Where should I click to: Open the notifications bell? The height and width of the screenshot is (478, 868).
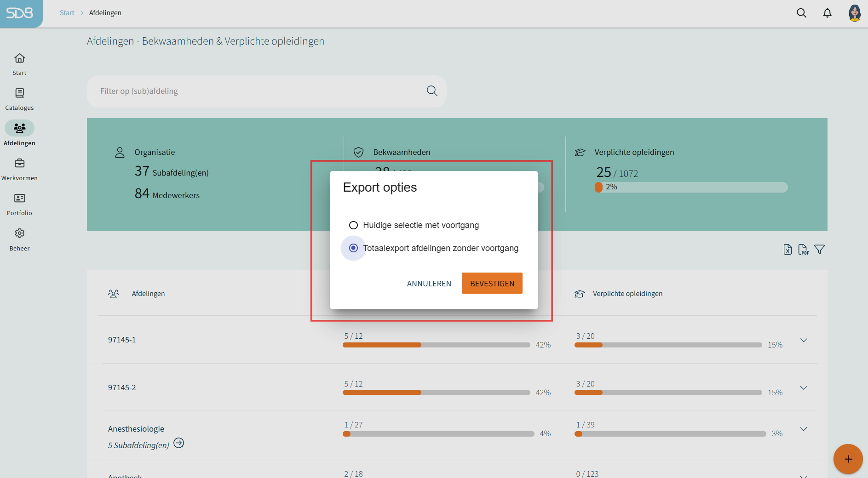point(827,13)
